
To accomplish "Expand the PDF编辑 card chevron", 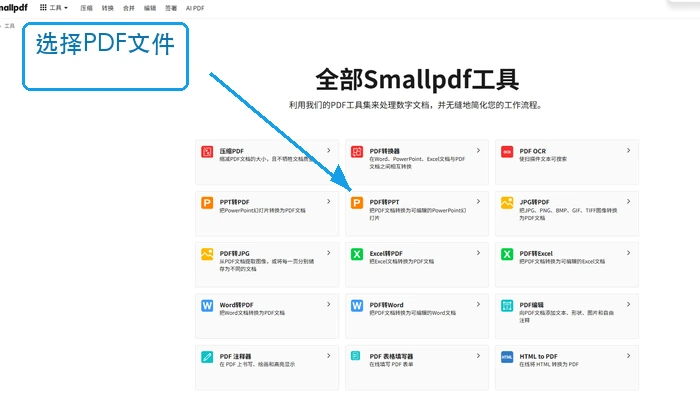I will [628, 304].
